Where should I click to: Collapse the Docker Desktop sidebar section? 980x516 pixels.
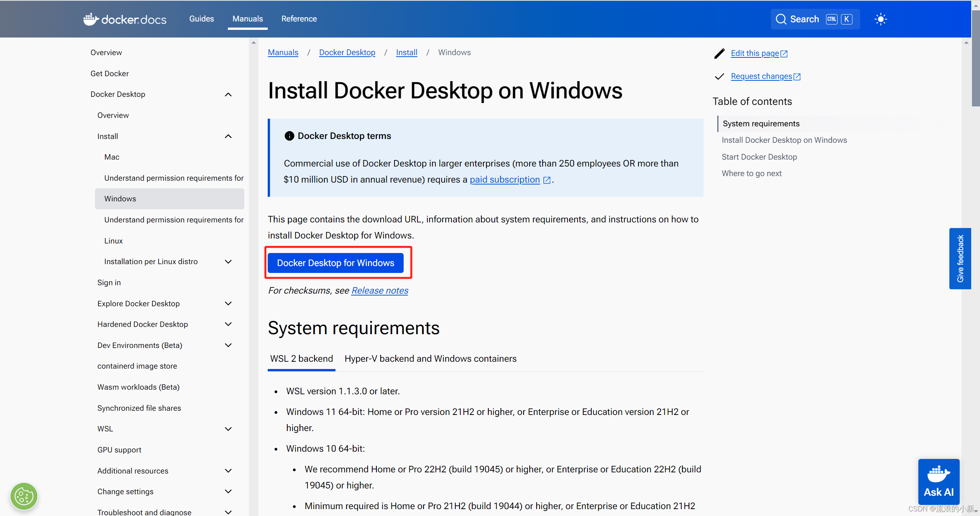click(228, 95)
